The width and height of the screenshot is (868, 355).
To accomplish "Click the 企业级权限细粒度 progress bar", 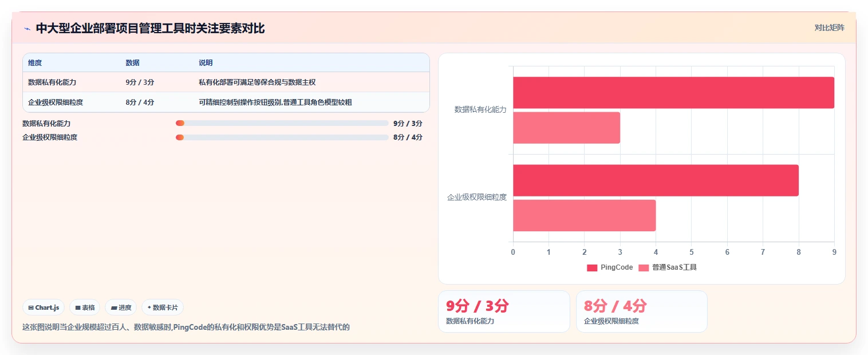I will 282,137.
